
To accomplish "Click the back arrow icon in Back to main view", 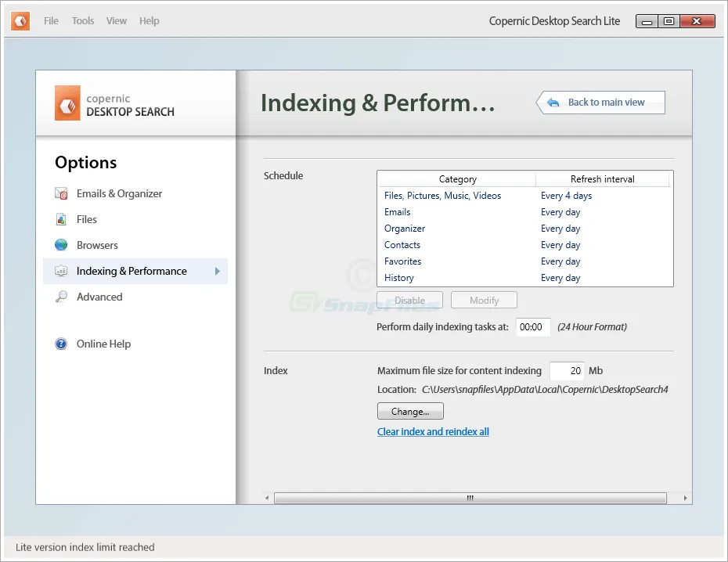I will pyautogui.click(x=553, y=102).
